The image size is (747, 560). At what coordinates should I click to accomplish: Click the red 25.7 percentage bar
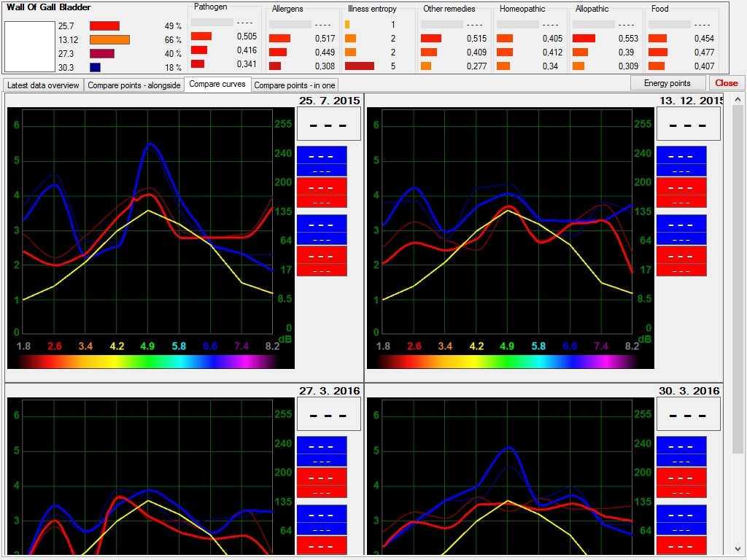coord(104,26)
